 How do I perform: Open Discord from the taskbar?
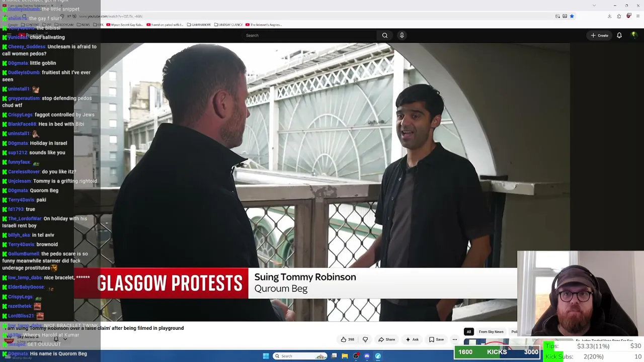point(367,356)
